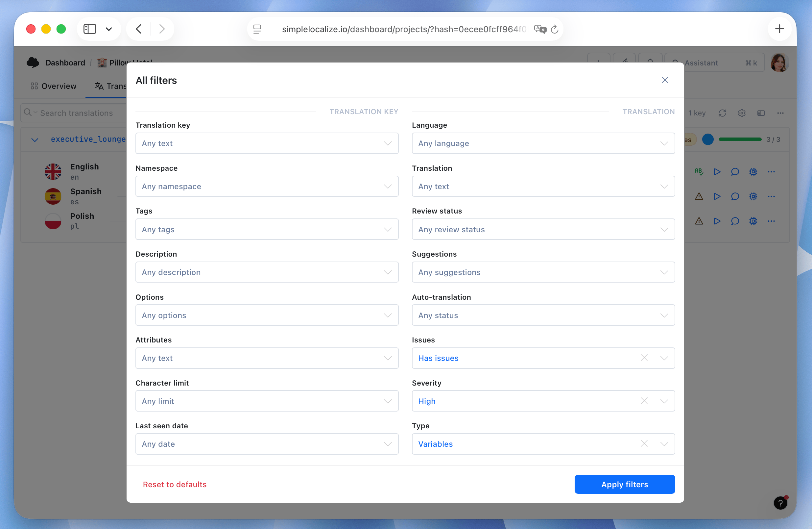
Task: Click the English flag icon
Action: pyautogui.click(x=53, y=171)
